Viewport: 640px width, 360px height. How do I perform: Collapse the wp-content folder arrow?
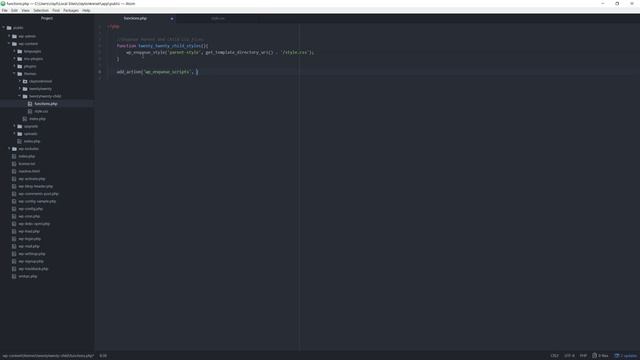(x=9, y=43)
